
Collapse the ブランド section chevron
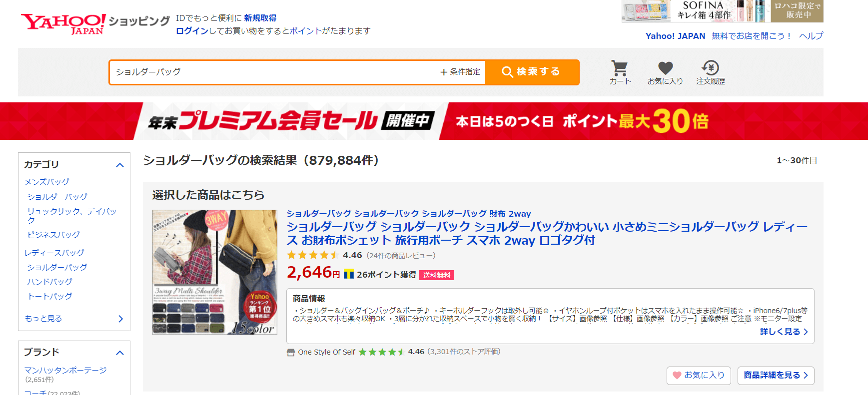tap(120, 353)
